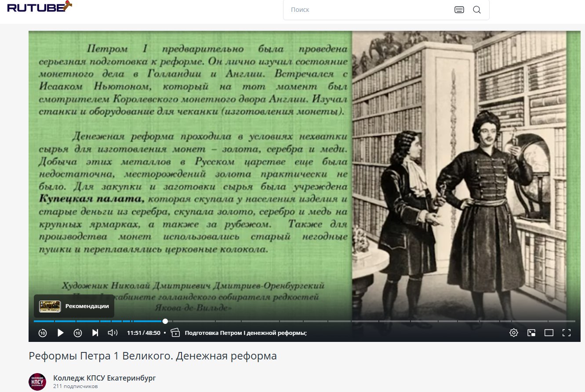
Task: Jump to the next video
Action: 95,333
